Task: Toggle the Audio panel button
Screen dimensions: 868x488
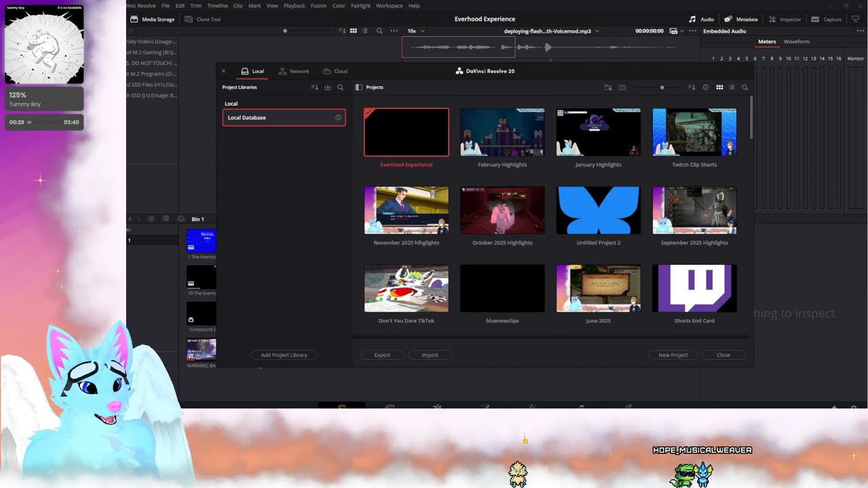Action: tap(702, 19)
